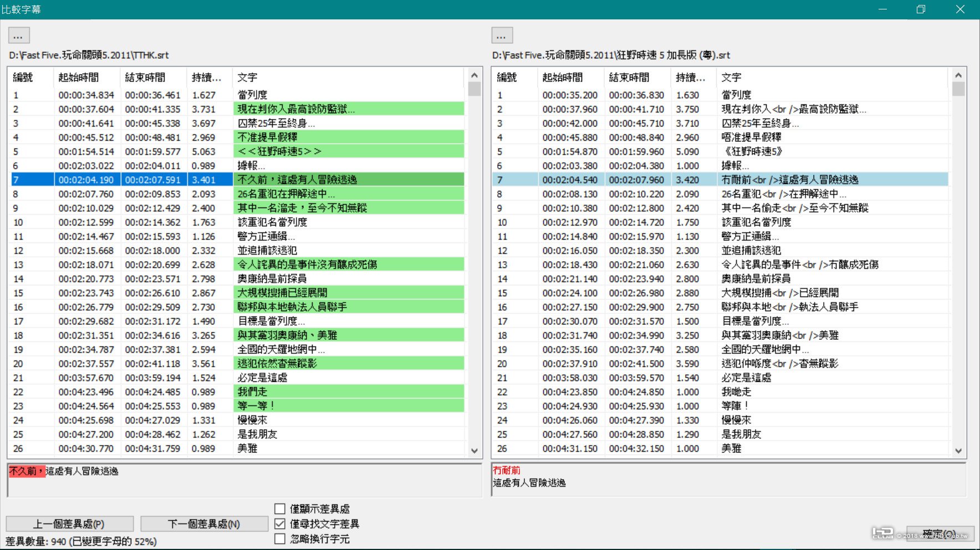Click the duration value 5.063
The width and height of the screenshot is (980, 550).
[203, 151]
